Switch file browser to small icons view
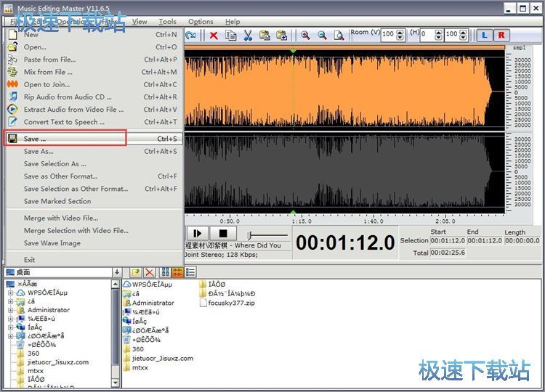The height and width of the screenshot is (392, 545). [177, 272]
